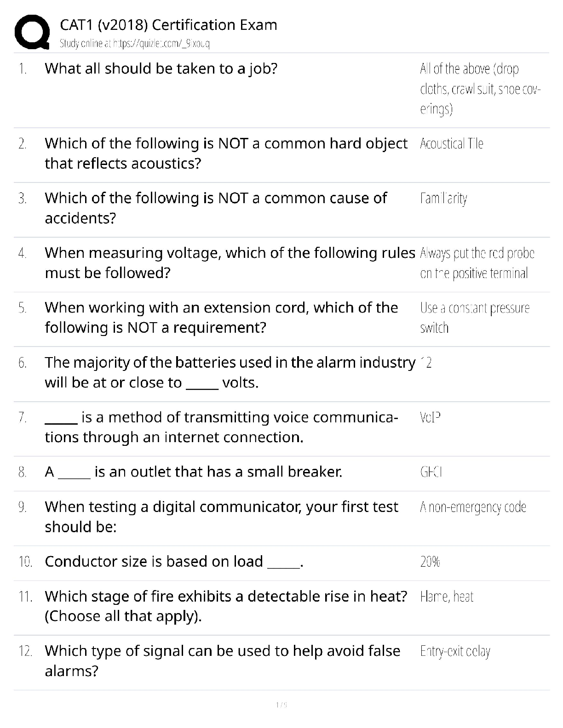Select question 4 about measuring voltage
The width and height of the screenshot is (563, 728).
[x=230, y=263]
